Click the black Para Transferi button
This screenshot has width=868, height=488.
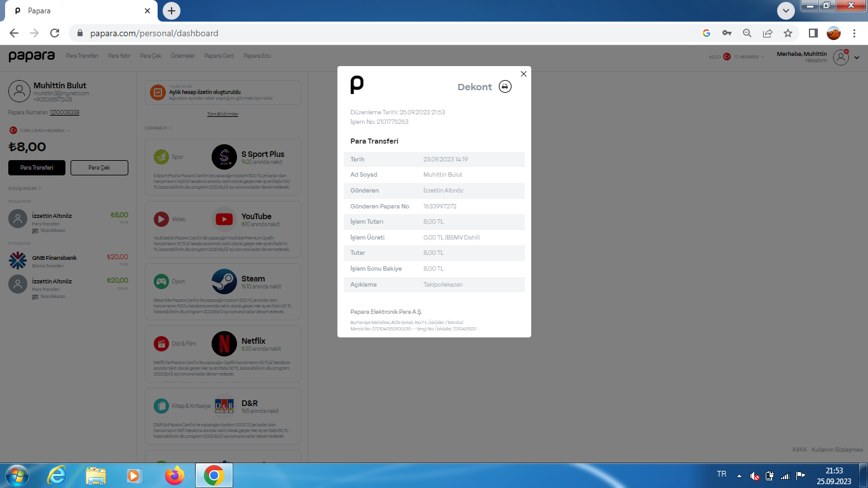(x=36, y=168)
